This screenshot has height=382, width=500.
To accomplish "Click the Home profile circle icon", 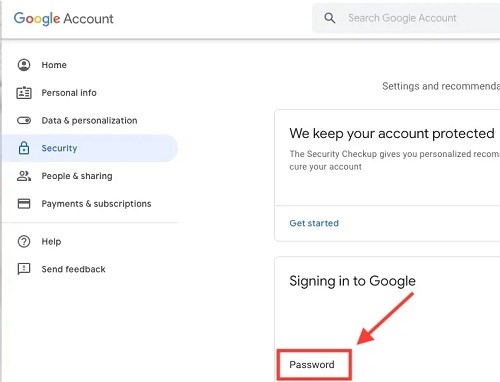I will click(24, 65).
